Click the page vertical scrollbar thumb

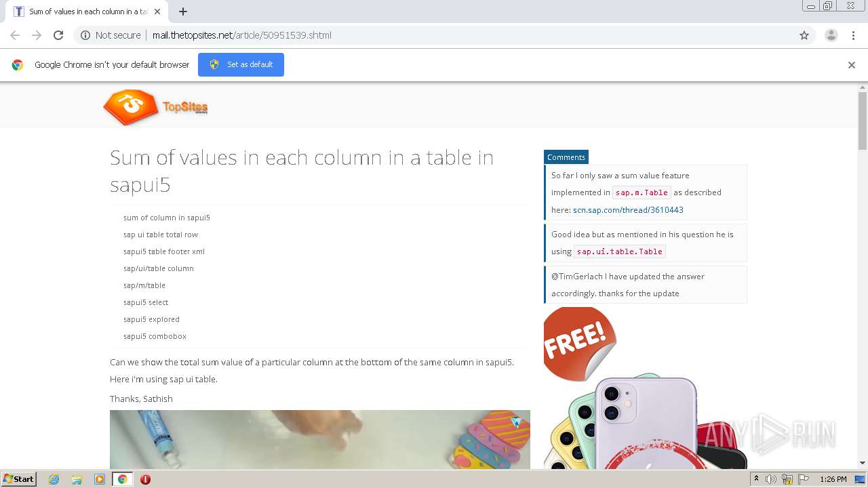(x=863, y=121)
